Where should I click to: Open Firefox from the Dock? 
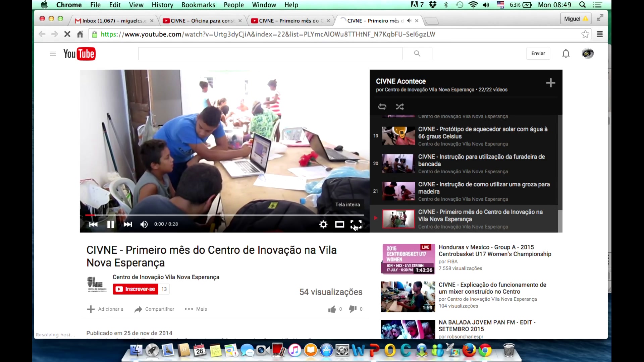pos(469,351)
